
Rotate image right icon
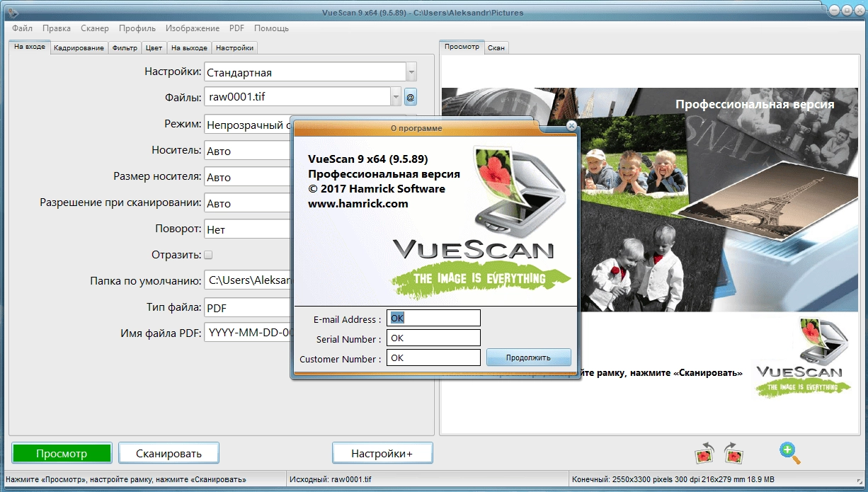734,452
